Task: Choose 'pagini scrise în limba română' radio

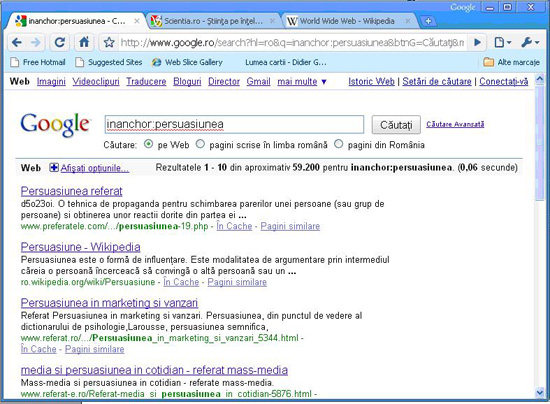Action: click(x=200, y=144)
